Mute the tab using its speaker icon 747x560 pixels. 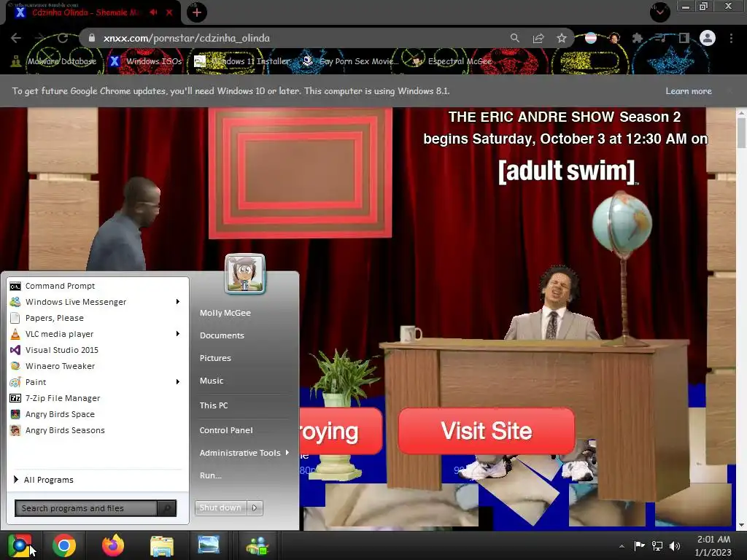[x=153, y=12]
